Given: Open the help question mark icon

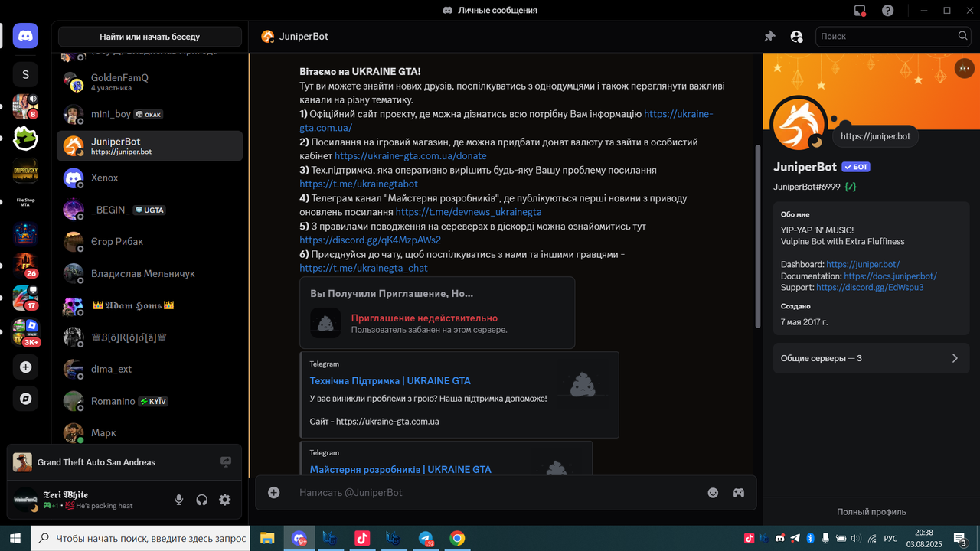Looking at the screenshot, I should pyautogui.click(x=887, y=11).
